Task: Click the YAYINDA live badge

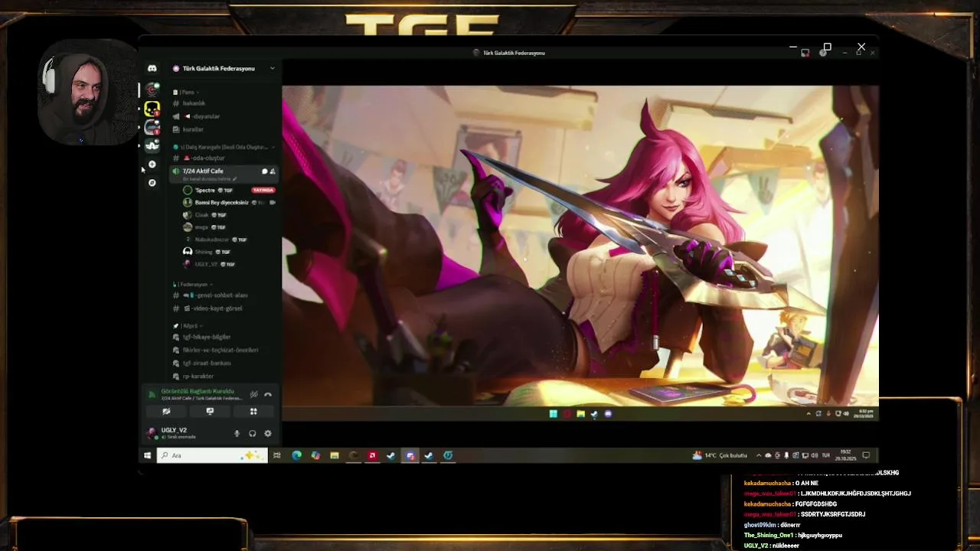Action: (x=263, y=190)
